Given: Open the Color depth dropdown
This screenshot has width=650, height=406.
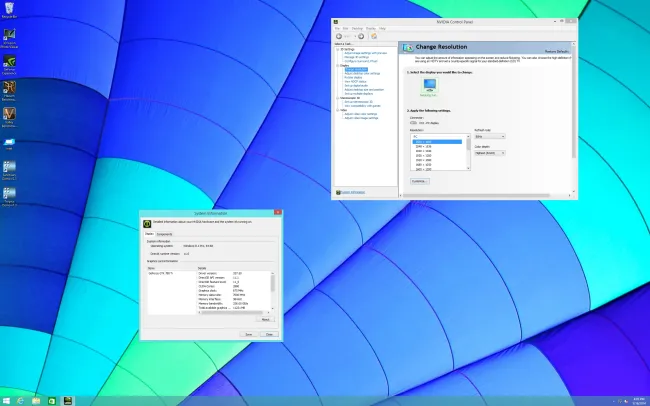Looking at the screenshot, I should click(490, 153).
